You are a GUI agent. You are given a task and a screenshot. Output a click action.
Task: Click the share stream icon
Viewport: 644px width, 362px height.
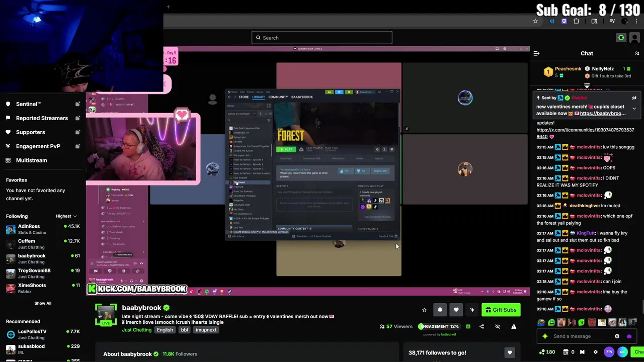tap(481, 326)
